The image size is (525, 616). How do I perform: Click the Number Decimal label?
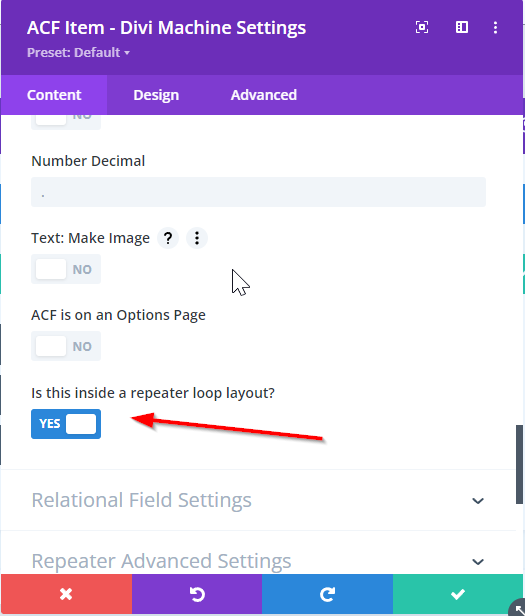[x=88, y=161]
